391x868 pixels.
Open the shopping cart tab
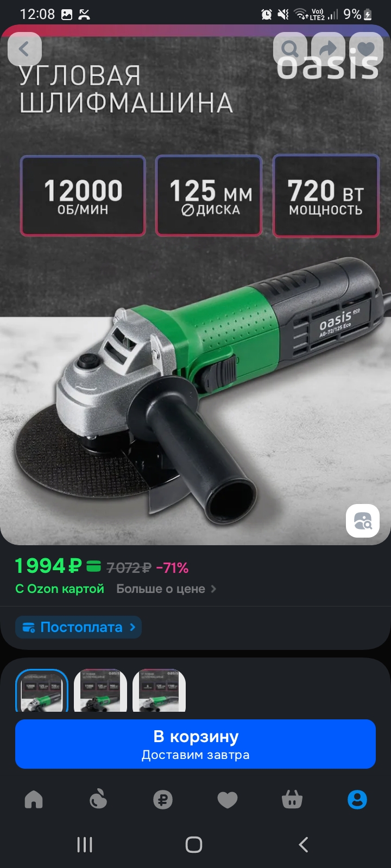pyautogui.click(x=292, y=800)
